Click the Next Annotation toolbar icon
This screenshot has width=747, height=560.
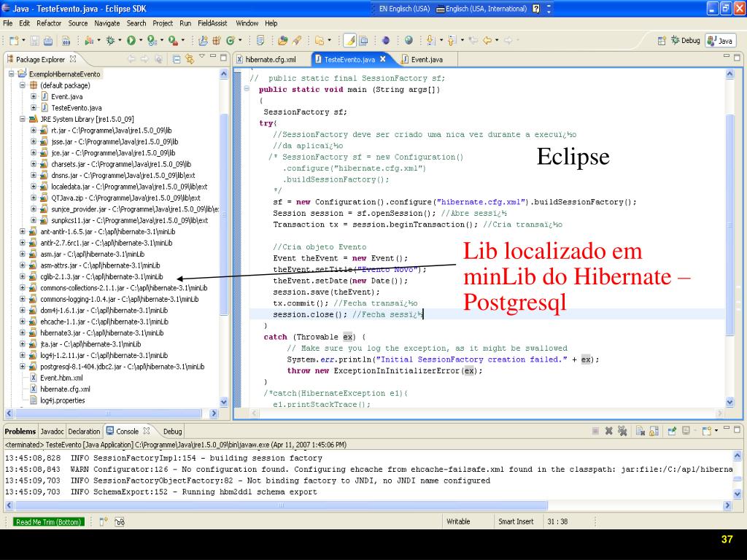point(430,41)
